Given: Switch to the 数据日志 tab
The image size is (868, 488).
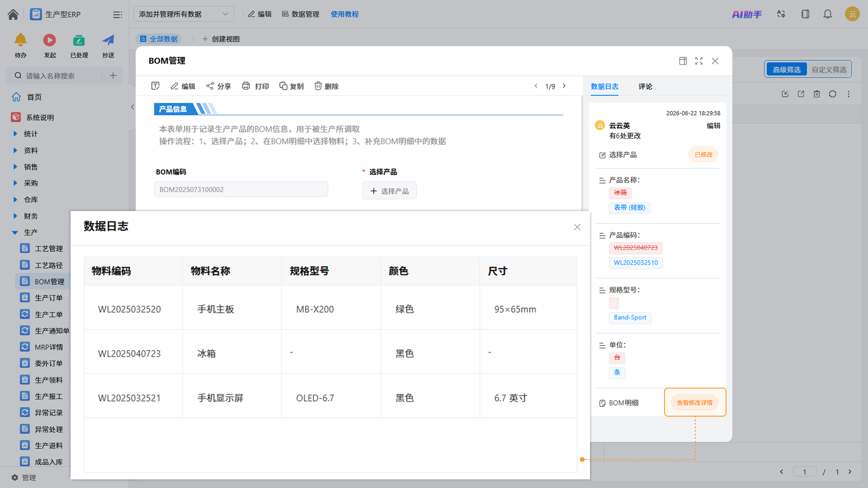Looking at the screenshot, I should [x=604, y=87].
